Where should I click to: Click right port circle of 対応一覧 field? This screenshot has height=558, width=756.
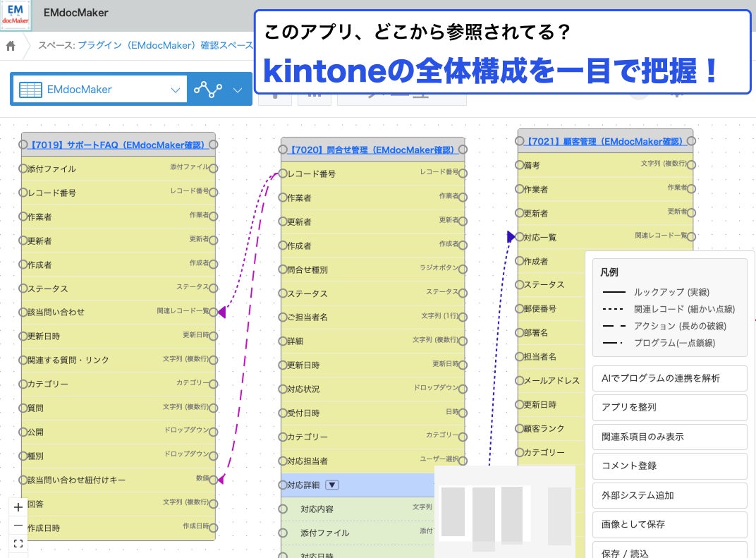[691, 236]
